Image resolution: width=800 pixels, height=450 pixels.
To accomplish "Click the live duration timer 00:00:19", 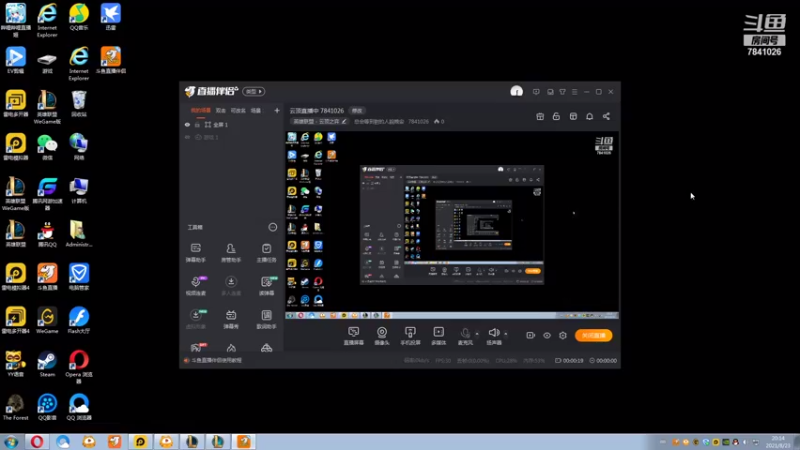I will pos(569,360).
